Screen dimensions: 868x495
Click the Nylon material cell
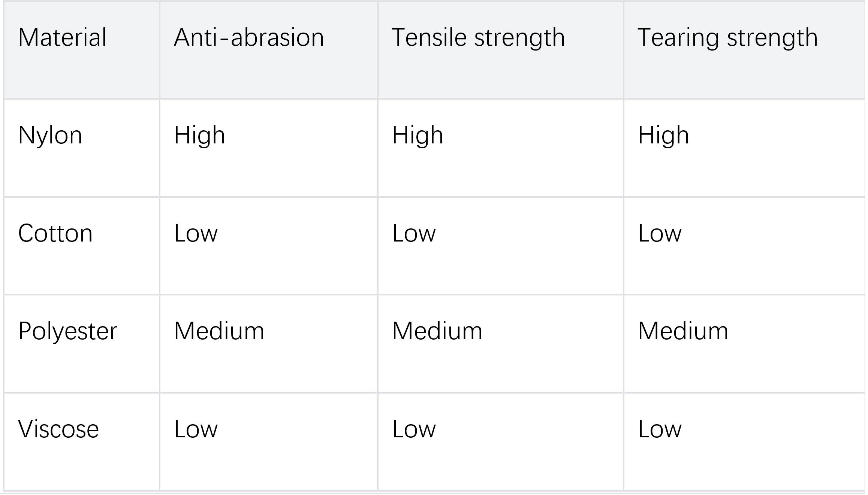[x=50, y=135]
